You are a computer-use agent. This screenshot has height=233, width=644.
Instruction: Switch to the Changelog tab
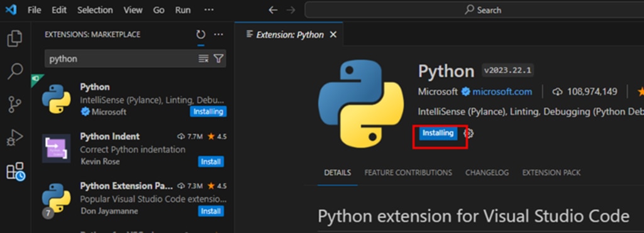(487, 173)
